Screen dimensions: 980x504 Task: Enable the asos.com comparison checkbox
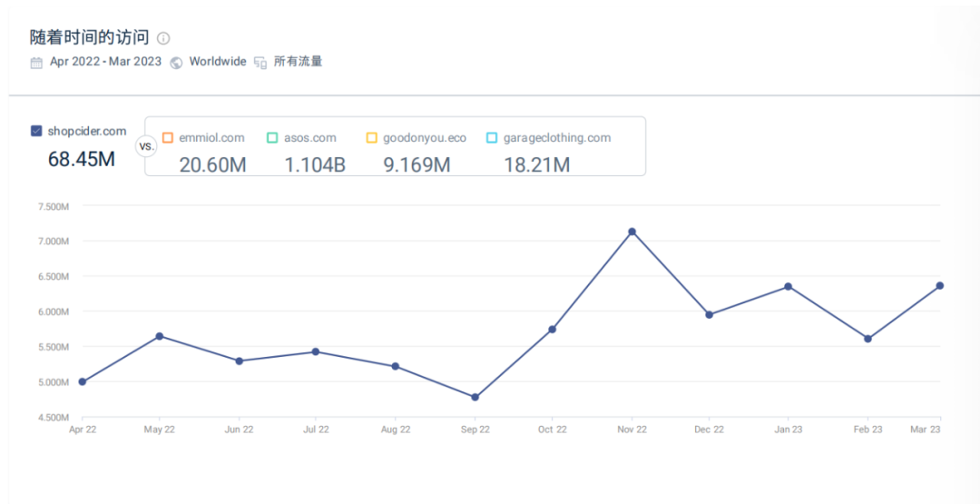pyautogui.click(x=272, y=138)
